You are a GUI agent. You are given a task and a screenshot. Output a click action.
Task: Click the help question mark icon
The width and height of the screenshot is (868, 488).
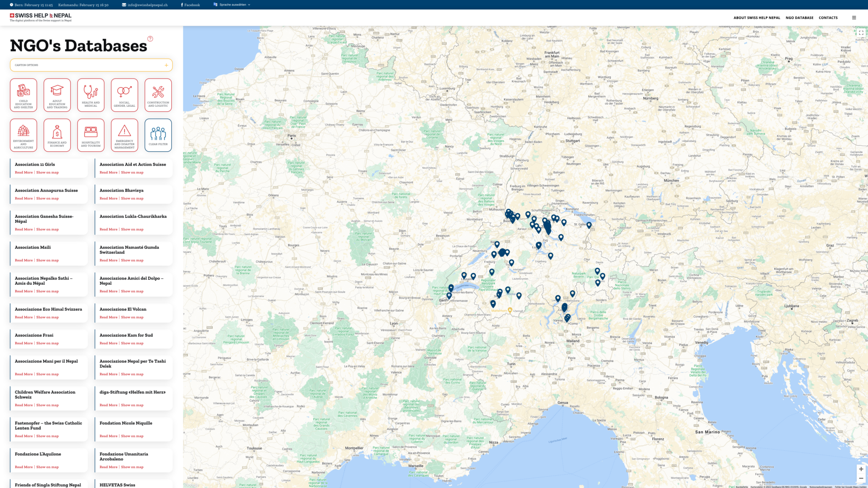[x=150, y=39]
